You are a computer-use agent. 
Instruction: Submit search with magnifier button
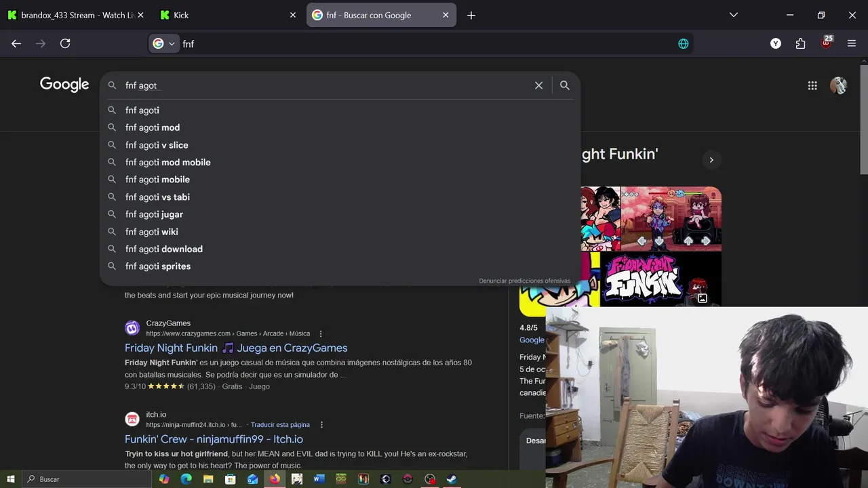[564, 85]
